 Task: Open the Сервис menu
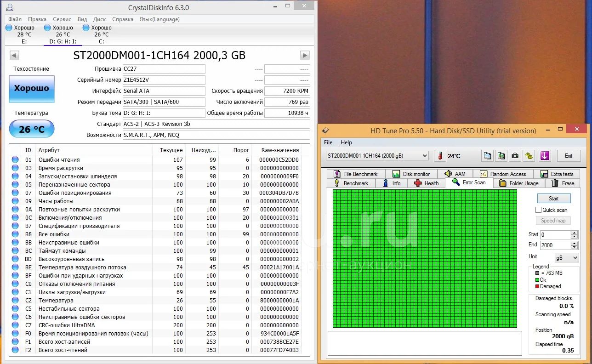(62, 19)
